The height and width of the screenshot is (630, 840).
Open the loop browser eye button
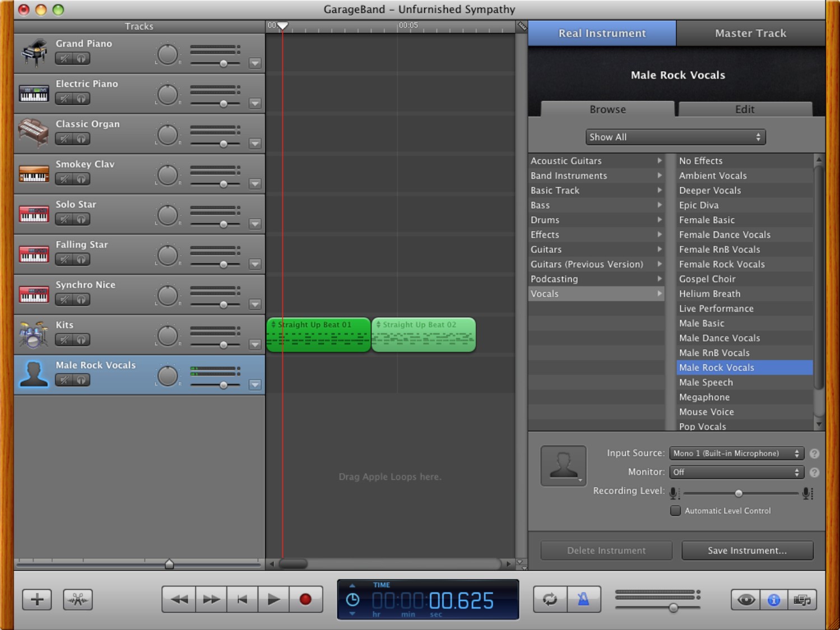pos(746,600)
